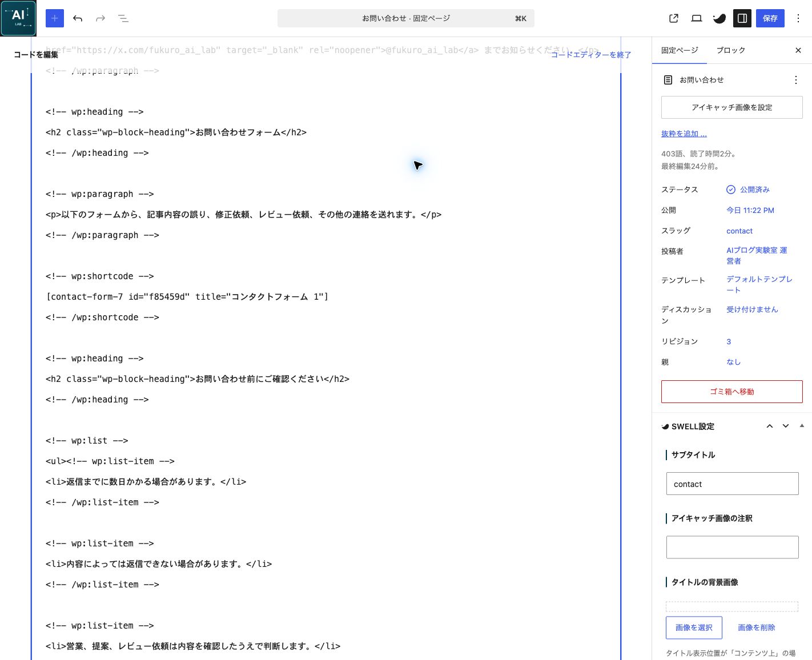Change status 公開済み
This screenshot has height=660, width=812.
(755, 190)
